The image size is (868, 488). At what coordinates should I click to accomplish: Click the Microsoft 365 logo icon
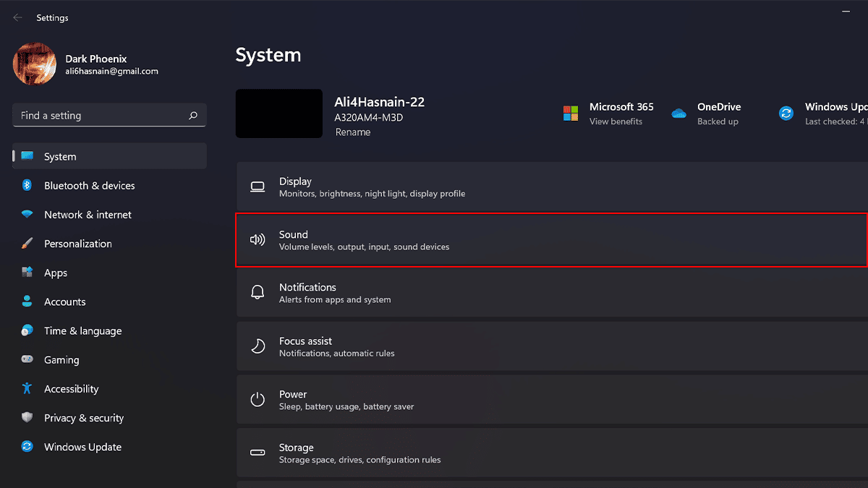tap(571, 114)
